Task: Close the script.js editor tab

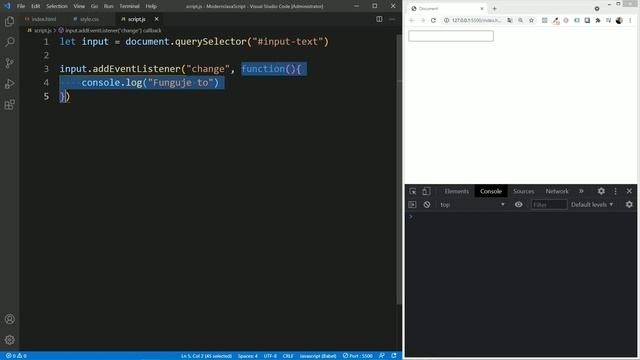Action: pyautogui.click(x=156, y=19)
